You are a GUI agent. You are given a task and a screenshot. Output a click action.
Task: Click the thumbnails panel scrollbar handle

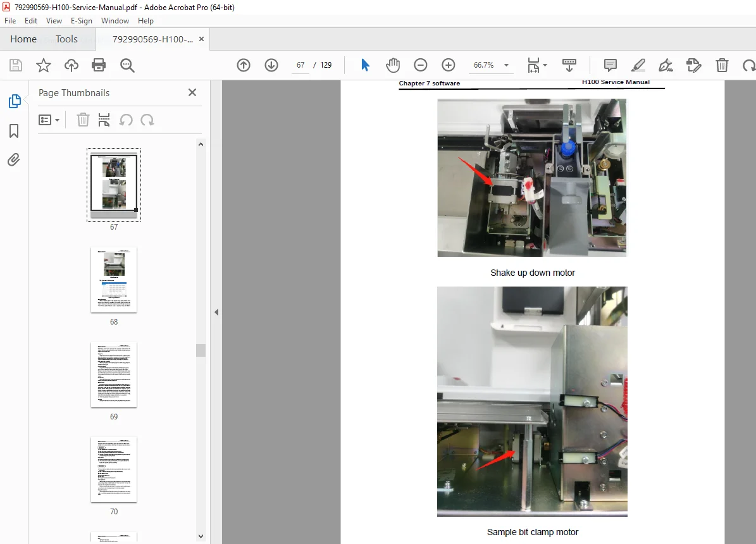coord(201,350)
